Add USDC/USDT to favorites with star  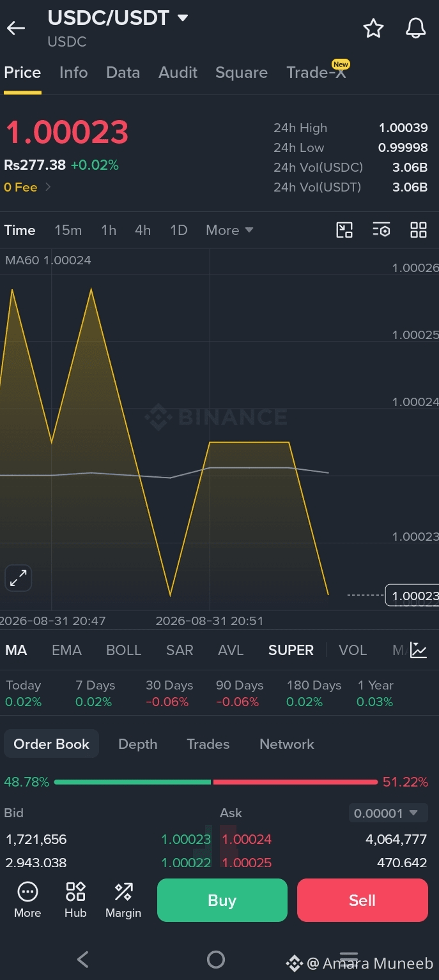click(373, 28)
